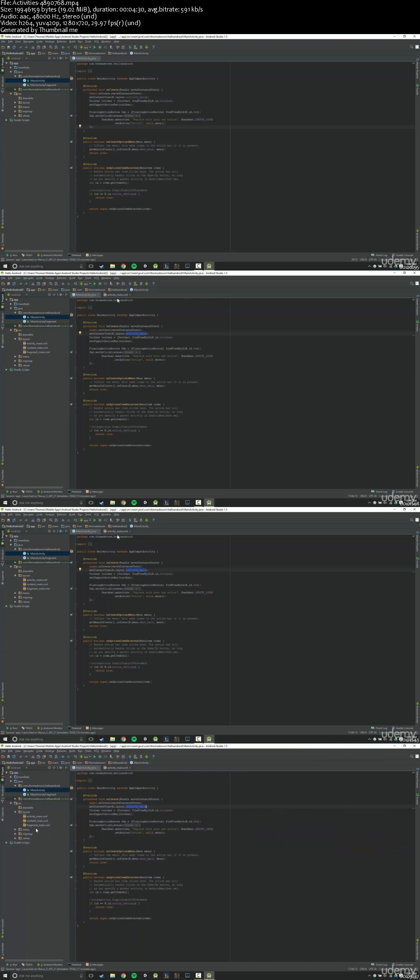Click Cut scissors icon in 00:03:37 frame toolbar
The width and height of the screenshot is (420, 980).
(33, 757)
